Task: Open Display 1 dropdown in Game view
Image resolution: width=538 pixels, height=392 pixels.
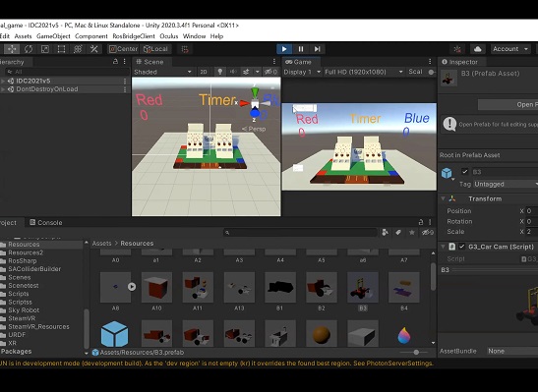Action: coord(302,72)
